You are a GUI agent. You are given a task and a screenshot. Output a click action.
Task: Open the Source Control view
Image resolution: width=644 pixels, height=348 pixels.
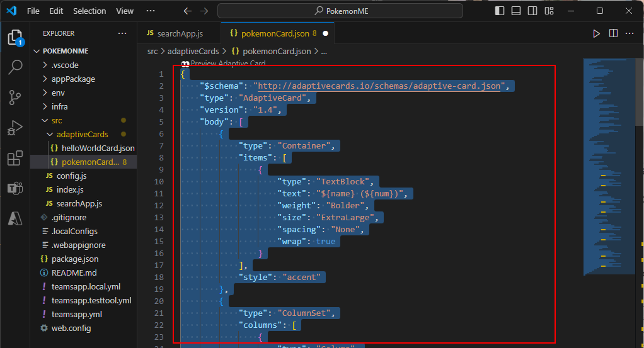click(15, 98)
